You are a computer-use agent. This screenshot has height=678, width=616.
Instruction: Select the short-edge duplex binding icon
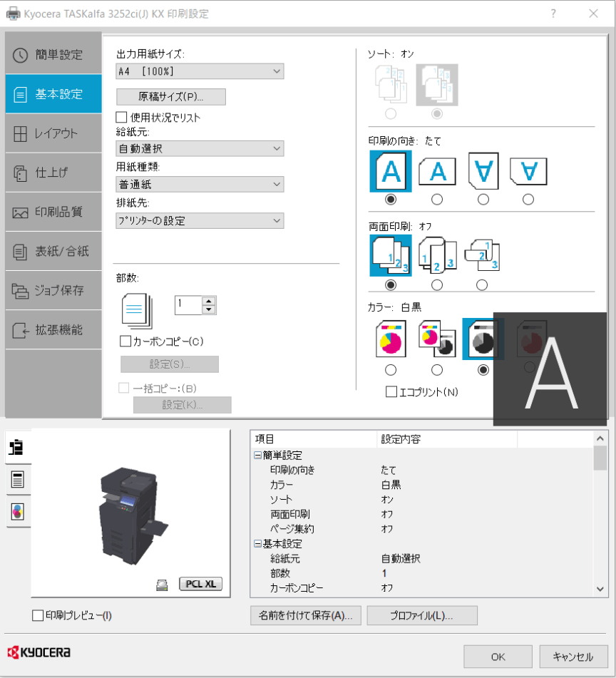(482, 255)
